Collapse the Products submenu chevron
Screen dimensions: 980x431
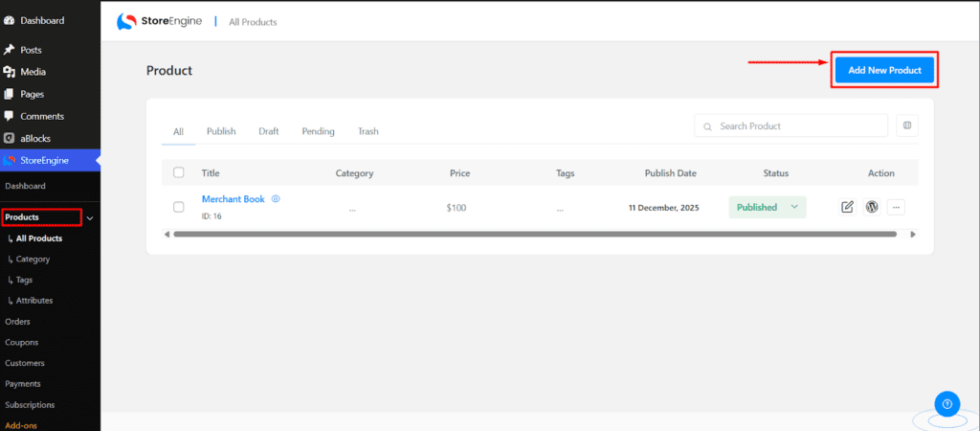coord(90,218)
